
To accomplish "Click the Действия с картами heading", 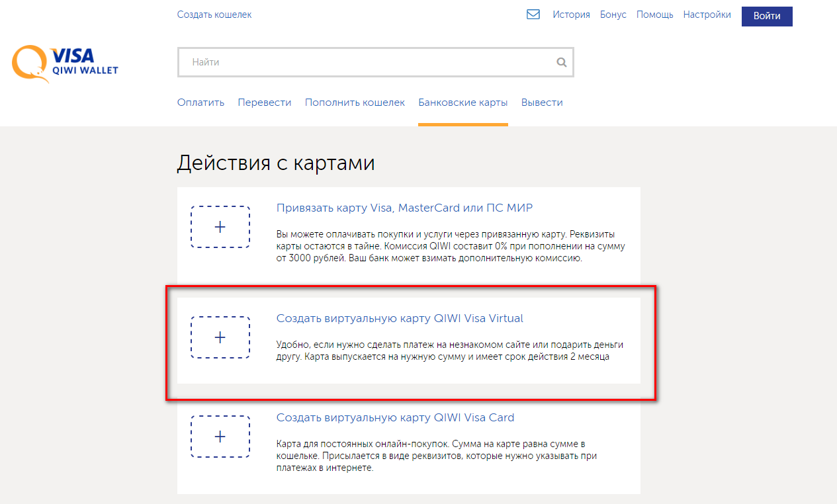I will click(276, 163).
